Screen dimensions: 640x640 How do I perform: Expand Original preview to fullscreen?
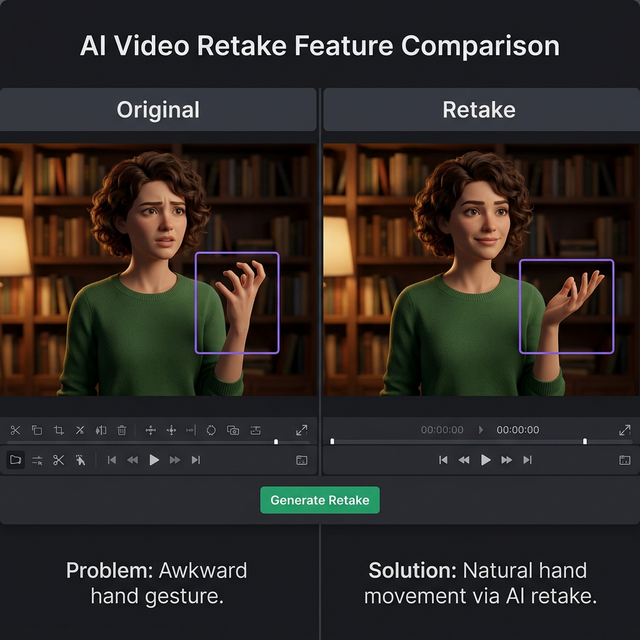[x=301, y=430]
